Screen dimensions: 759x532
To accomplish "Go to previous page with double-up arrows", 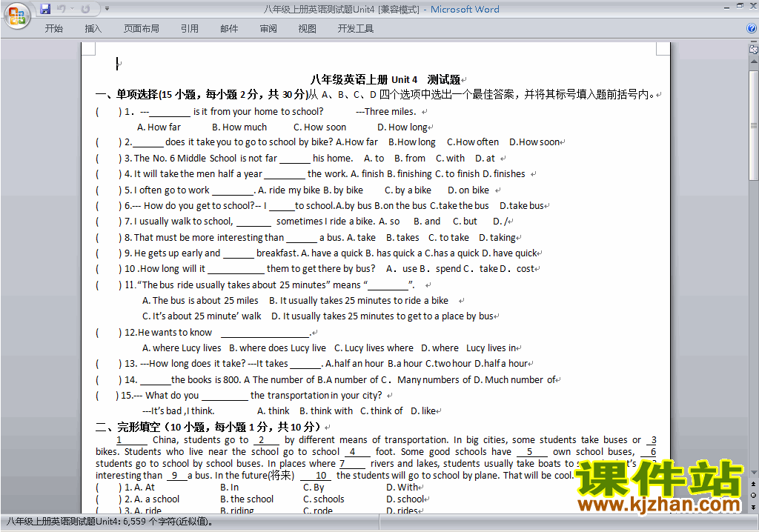I will [x=754, y=484].
